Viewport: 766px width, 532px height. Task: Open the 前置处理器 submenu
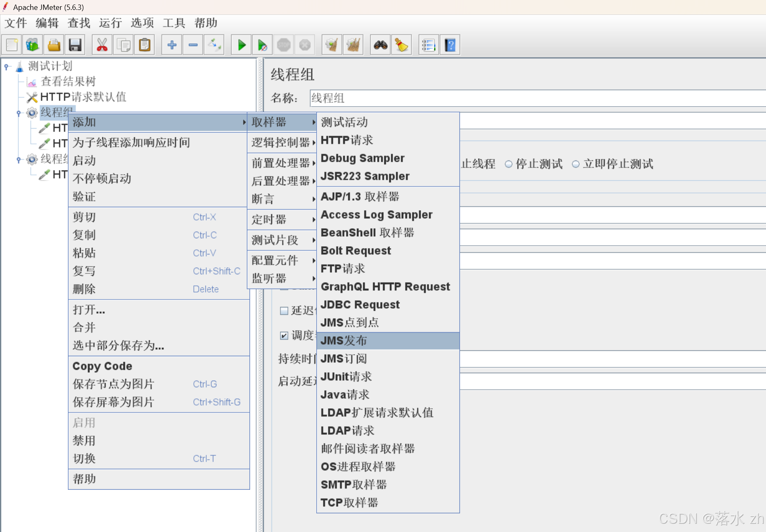(282, 163)
